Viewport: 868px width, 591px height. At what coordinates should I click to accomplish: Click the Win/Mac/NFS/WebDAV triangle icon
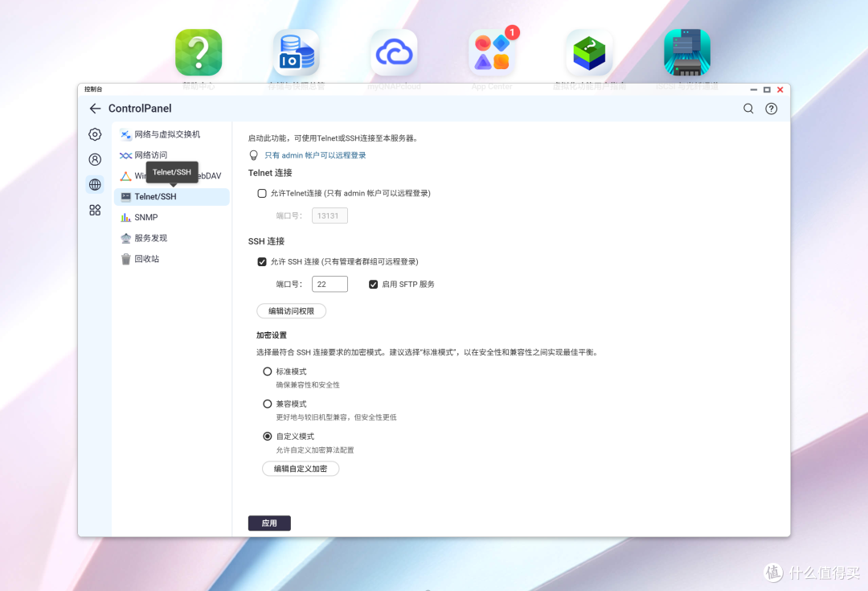pos(125,176)
